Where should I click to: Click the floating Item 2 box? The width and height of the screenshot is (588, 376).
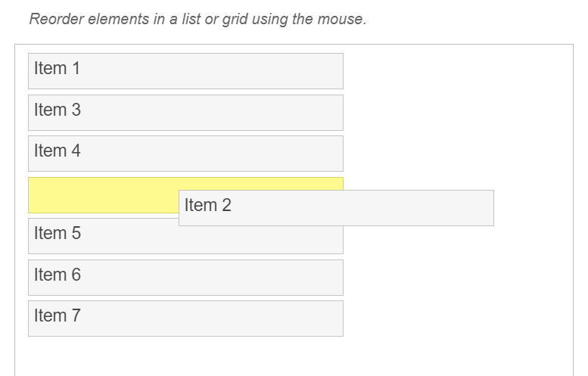click(336, 208)
